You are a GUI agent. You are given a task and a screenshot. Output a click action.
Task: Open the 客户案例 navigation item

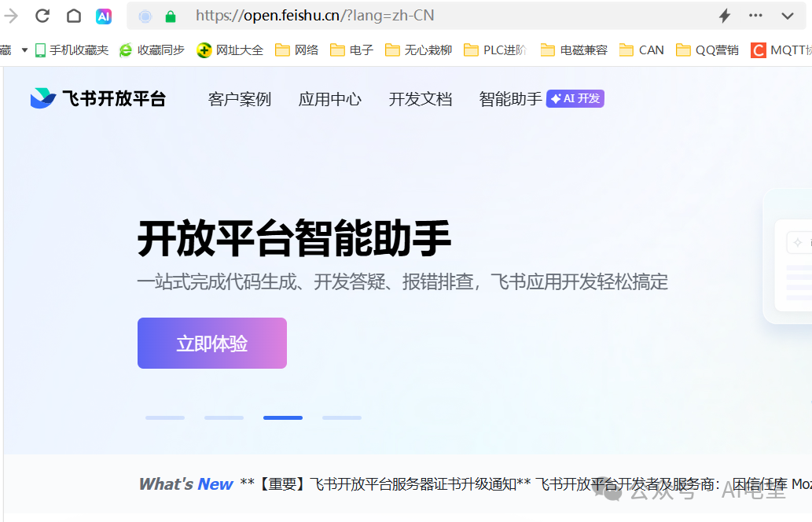(239, 98)
